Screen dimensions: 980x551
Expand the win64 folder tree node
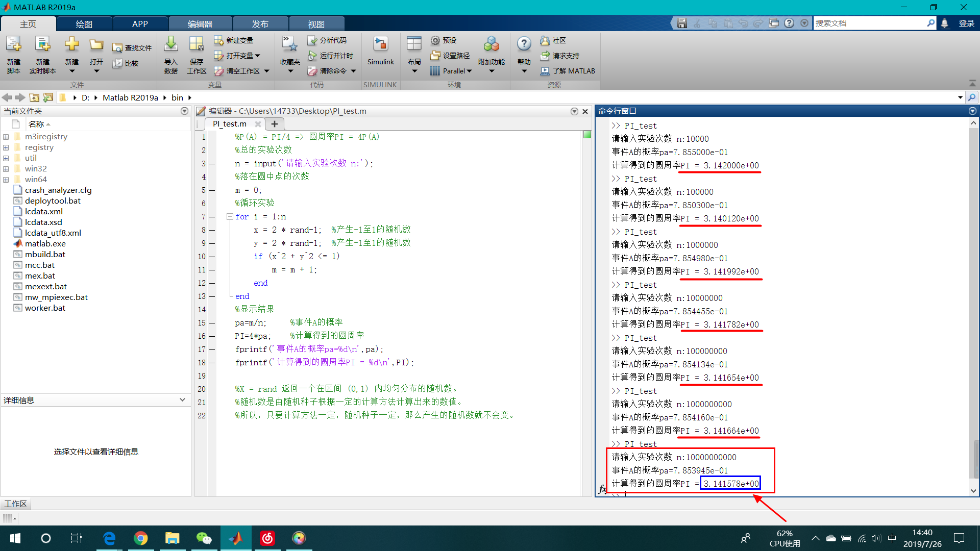[x=6, y=180]
